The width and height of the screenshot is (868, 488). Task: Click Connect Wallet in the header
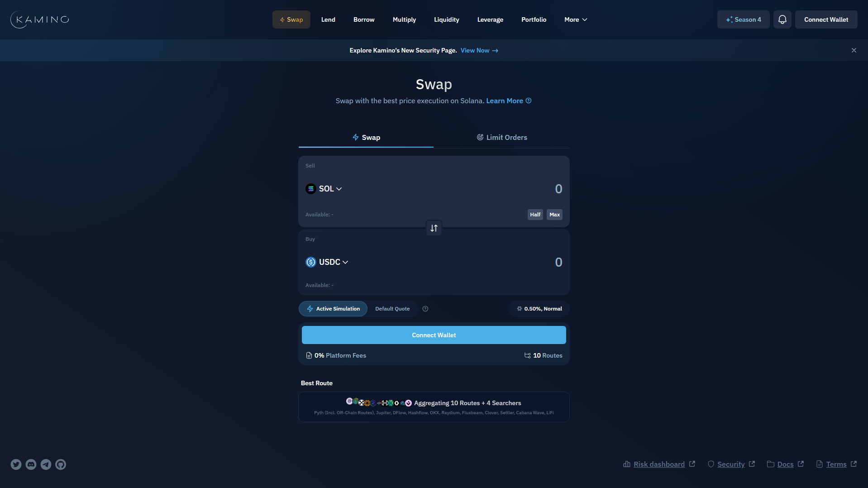(826, 19)
